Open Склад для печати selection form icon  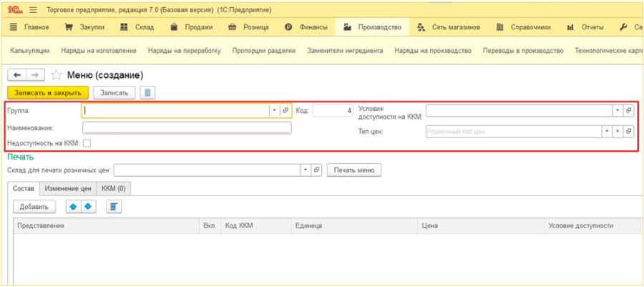[316, 170]
